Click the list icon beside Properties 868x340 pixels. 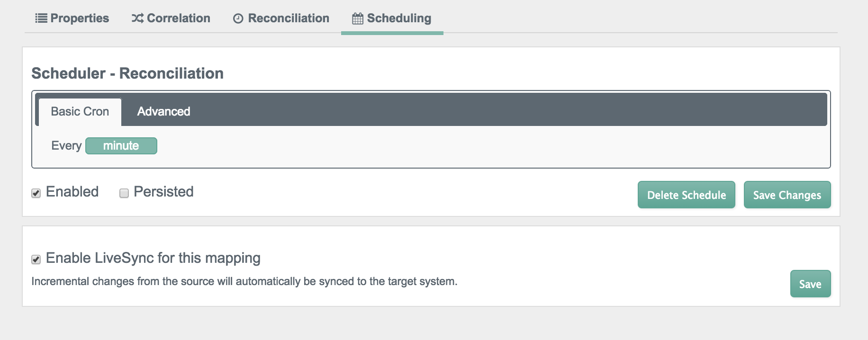[41, 18]
